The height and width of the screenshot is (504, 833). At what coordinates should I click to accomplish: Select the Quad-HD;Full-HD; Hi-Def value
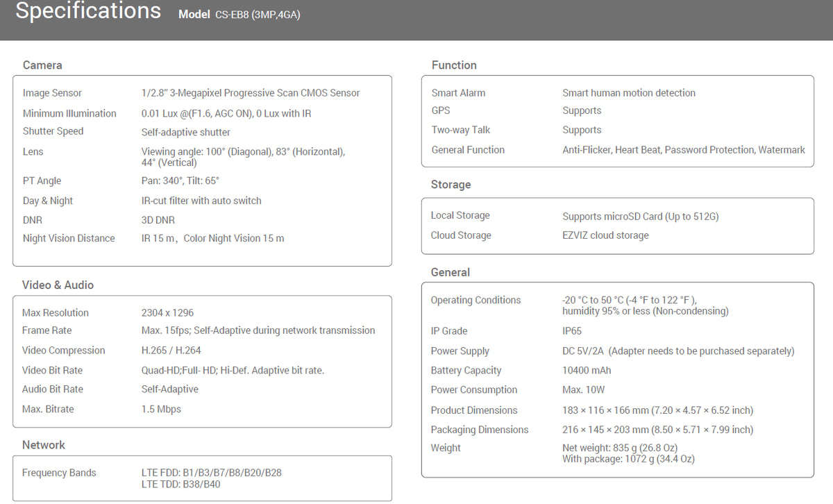tap(233, 371)
